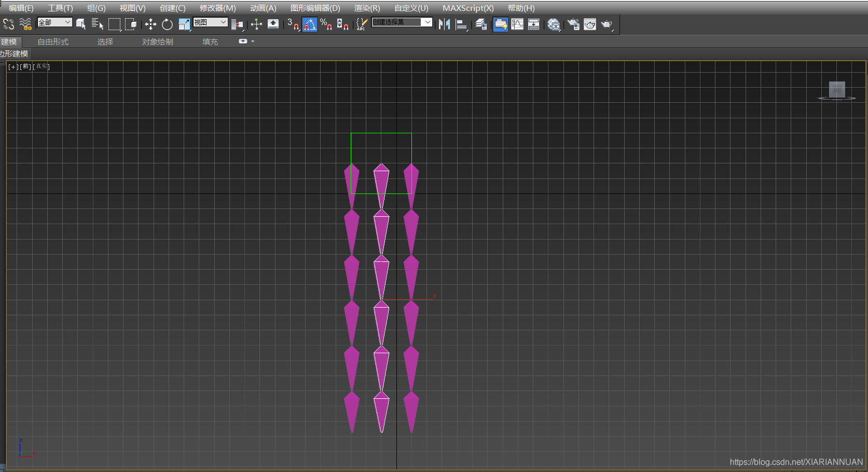Switch to the 建模 ribbon tab
The image size is (868, 472).
tap(9, 41)
